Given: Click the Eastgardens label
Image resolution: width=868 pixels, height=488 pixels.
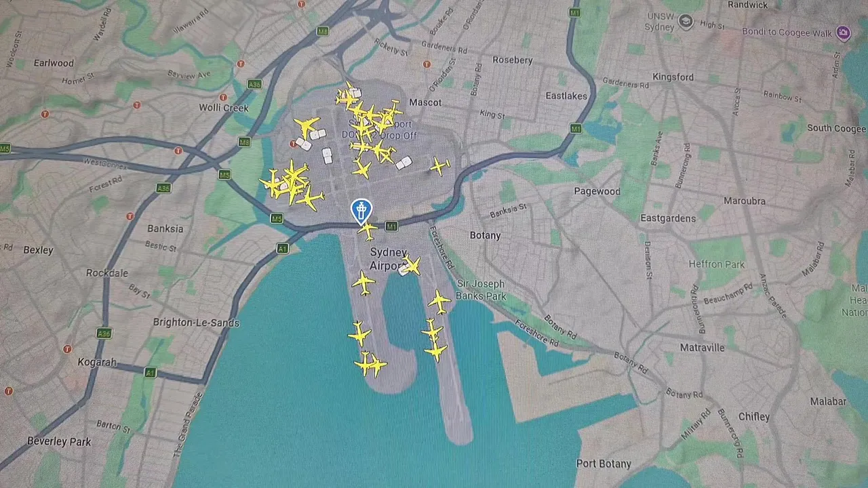Looking at the screenshot, I should (x=668, y=218).
